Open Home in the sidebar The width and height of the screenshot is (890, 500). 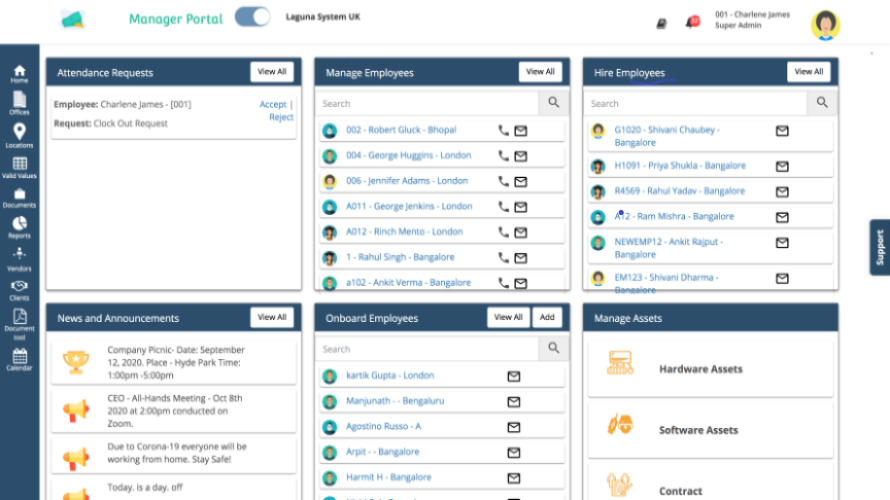19,74
